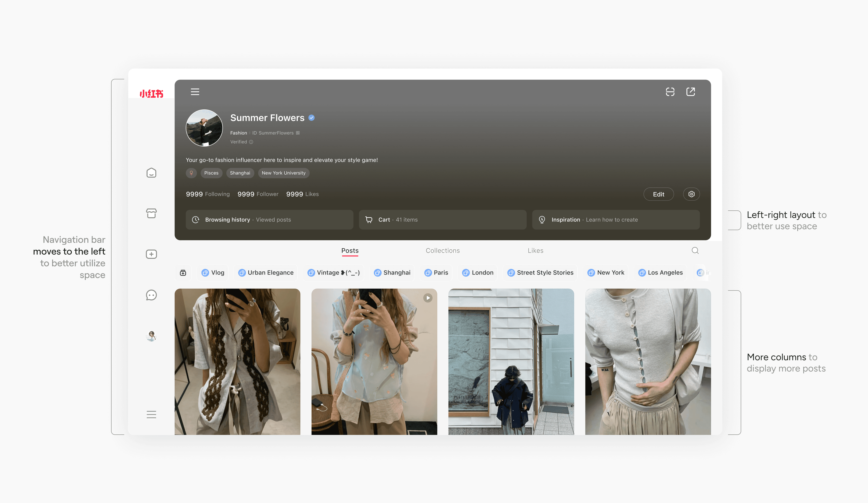Select Street Style Stories filter chip

(540, 272)
